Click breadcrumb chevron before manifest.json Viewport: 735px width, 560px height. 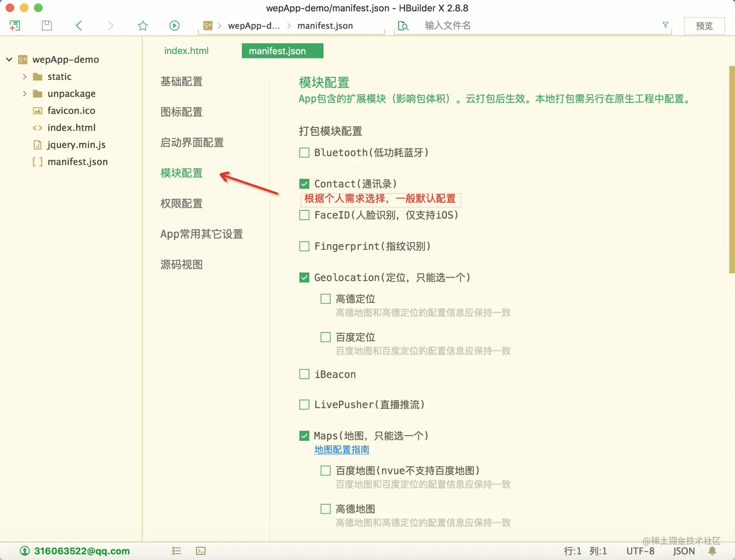pos(289,26)
